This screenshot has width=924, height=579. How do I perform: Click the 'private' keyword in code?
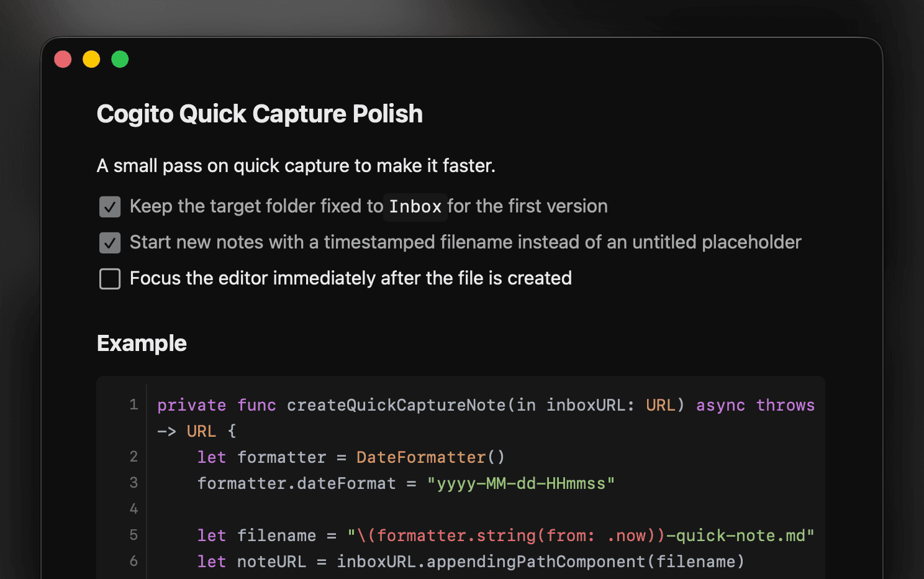click(x=192, y=405)
